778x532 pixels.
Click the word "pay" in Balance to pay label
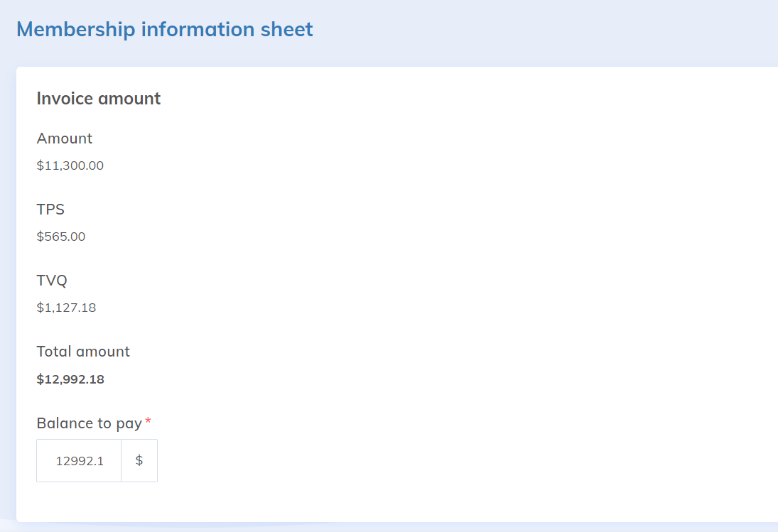click(129, 424)
